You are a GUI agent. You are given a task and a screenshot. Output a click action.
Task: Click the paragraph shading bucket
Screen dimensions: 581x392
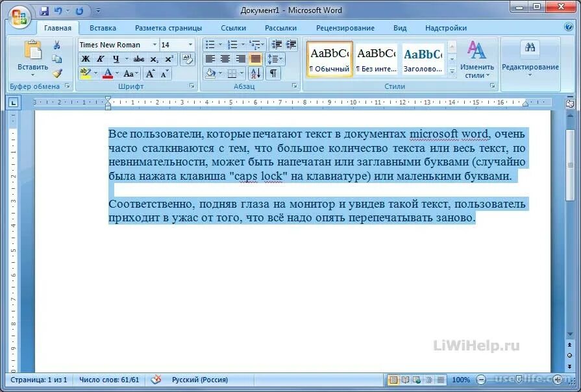[x=210, y=73]
